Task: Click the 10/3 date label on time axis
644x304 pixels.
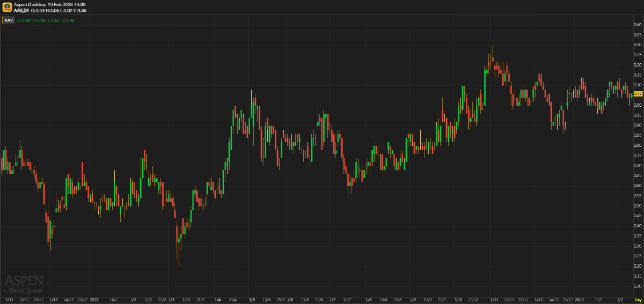Action: tap(185, 299)
